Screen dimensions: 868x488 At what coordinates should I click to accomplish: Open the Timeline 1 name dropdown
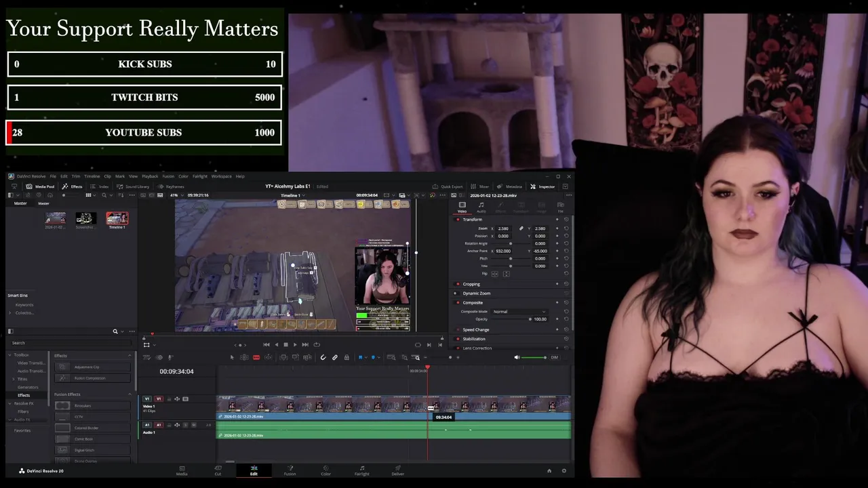(293, 195)
